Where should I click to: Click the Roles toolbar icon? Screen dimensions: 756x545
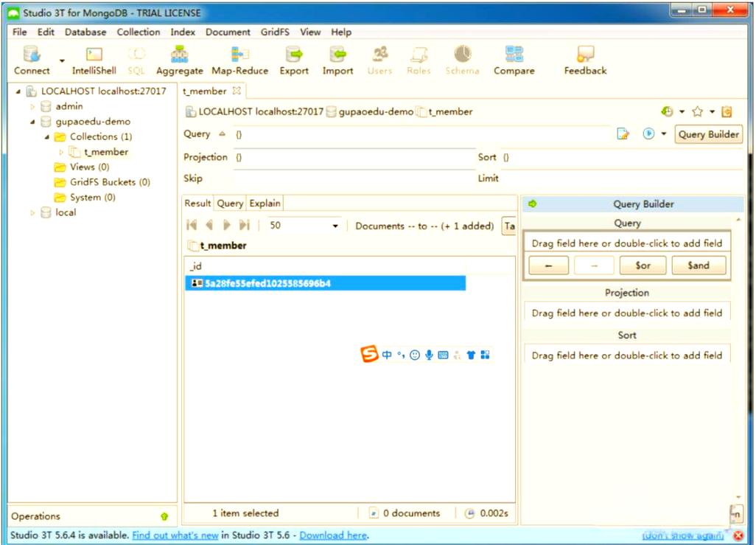click(x=419, y=60)
